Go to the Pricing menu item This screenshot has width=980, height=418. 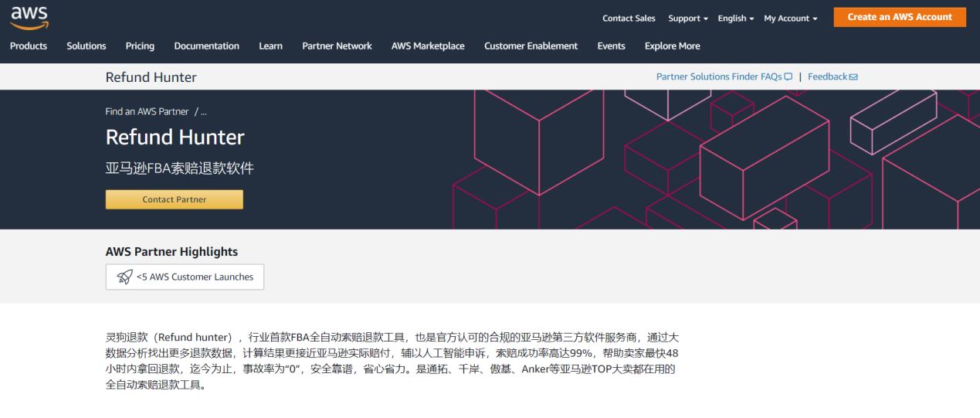point(140,46)
